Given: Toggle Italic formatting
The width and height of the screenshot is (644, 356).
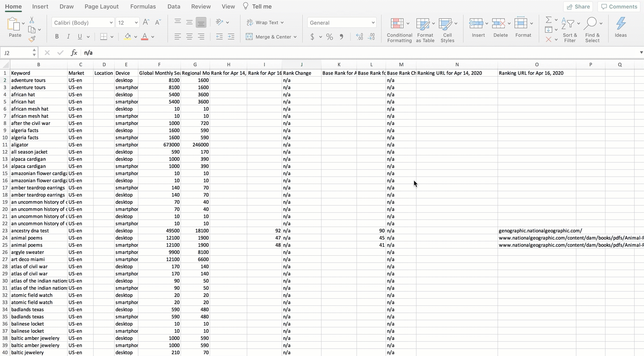Looking at the screenshot, I should 68,37.
